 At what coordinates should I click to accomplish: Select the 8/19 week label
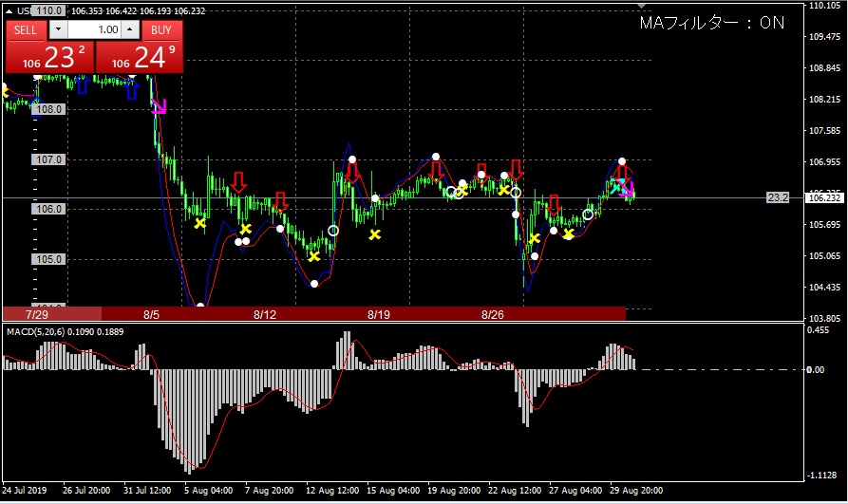click(x=379, y=315)
